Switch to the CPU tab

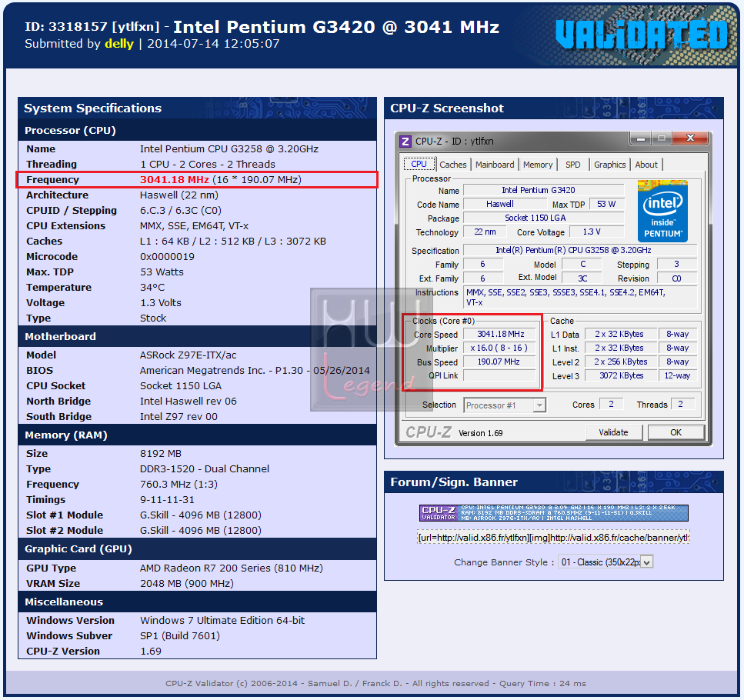click(419, 164)
